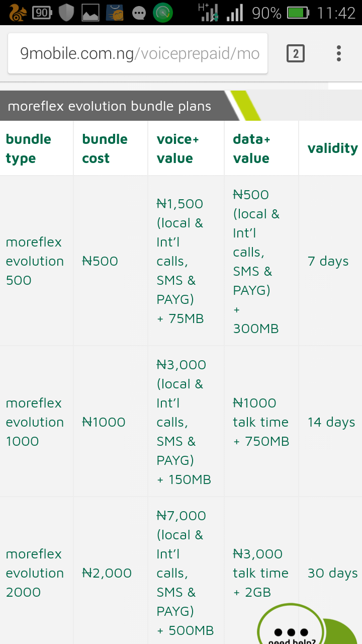Select the bundle cost column header
This screenshot has width=362, height=644.
105,148
